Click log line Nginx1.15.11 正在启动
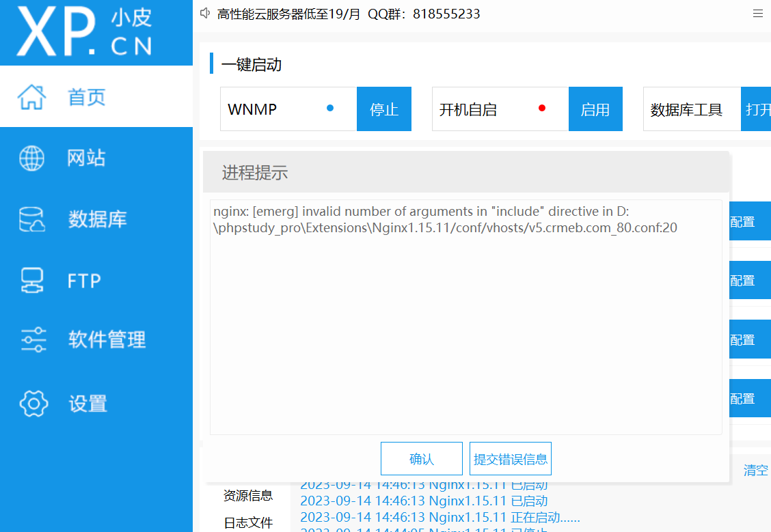771x532 pixels. click(x=440, y=517)
